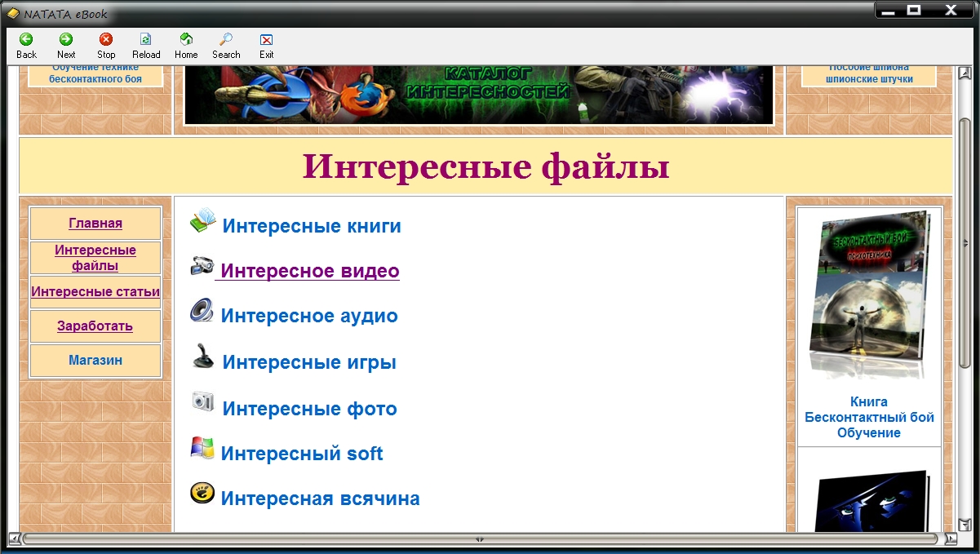Image resolution: width=980 pixels, height=554 pixels.
Task: Click the Exit toolbar icon
Action: coord(266,40)
